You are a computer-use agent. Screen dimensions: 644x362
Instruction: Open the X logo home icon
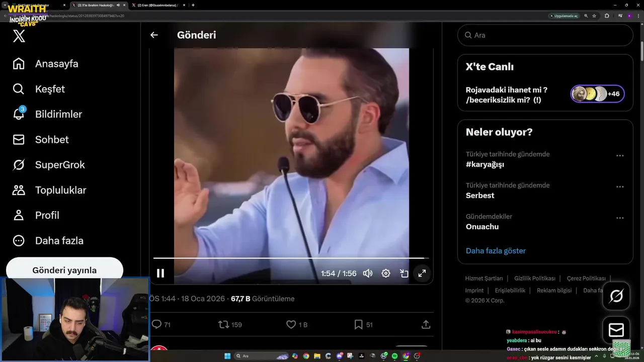click(19, 36)
